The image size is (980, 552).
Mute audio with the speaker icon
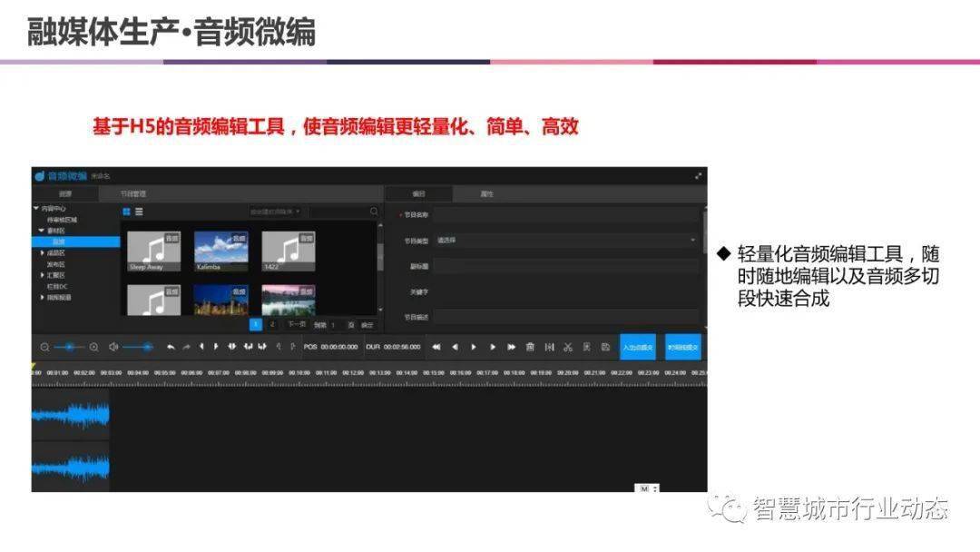tap(113, 347)
